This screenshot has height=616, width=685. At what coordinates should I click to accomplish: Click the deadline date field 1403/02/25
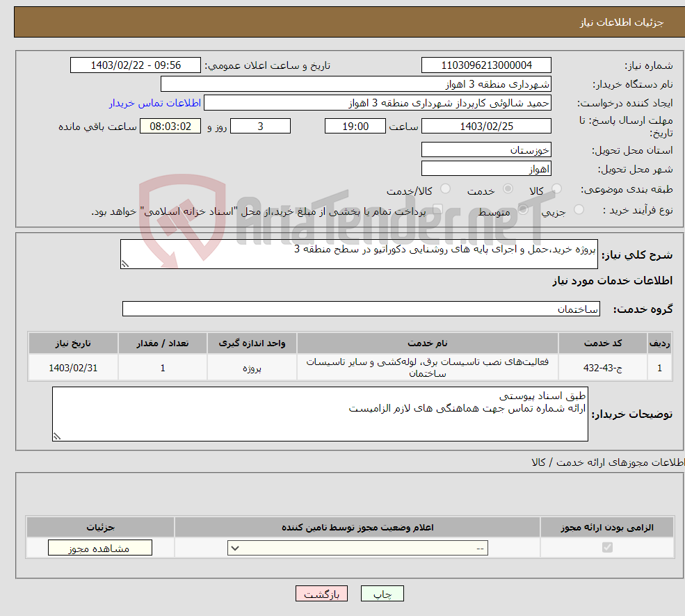point(486,127)
